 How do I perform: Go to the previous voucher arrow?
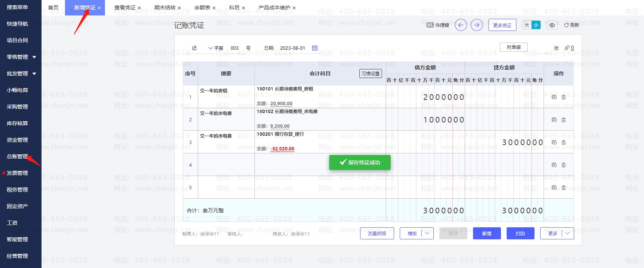pos(461,25)
